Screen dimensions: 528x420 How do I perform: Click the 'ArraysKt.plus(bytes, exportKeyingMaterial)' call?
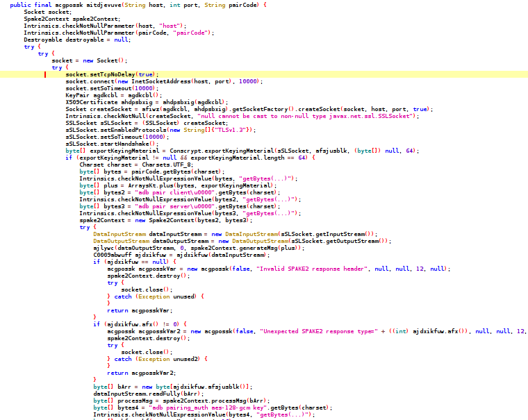[201, 186]
